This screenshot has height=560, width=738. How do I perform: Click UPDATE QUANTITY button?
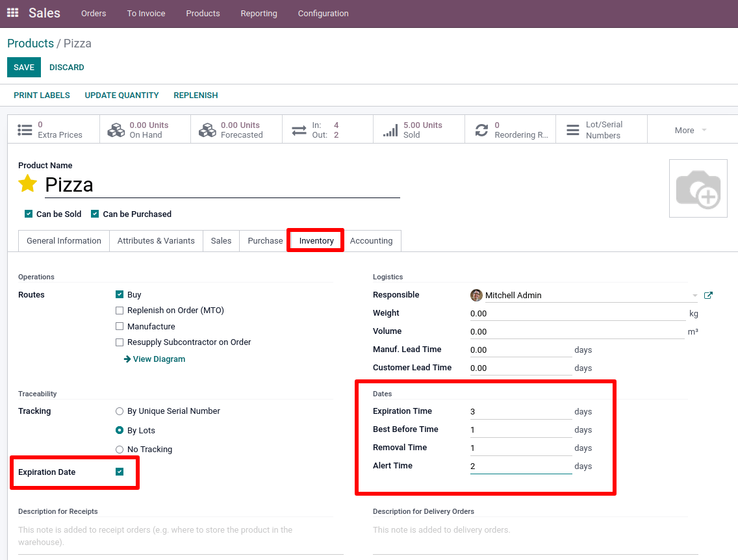122,95
